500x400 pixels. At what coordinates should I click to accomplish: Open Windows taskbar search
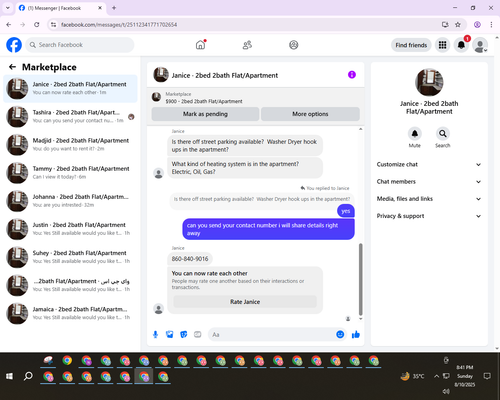(28, 376)
